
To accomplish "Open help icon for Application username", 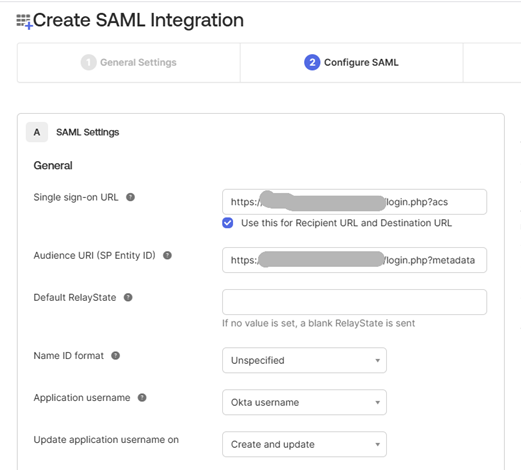I will (142, 398).
